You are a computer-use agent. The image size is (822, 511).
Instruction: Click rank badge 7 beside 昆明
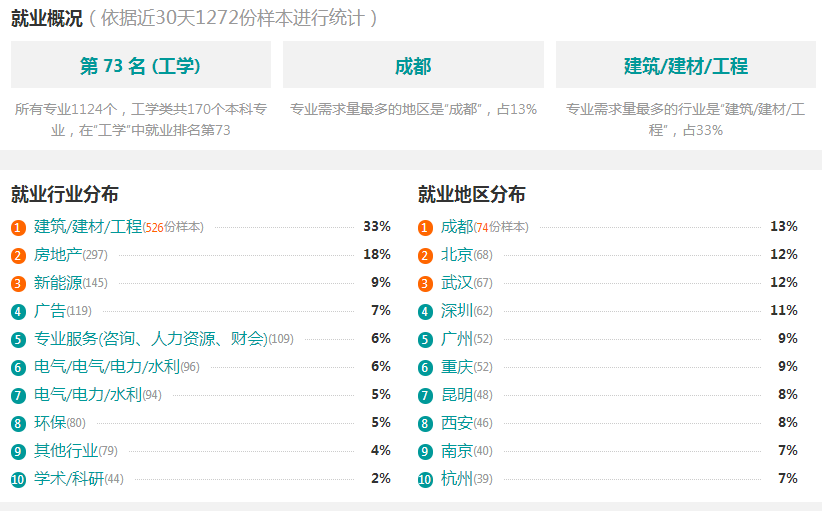tap(425, 396)
